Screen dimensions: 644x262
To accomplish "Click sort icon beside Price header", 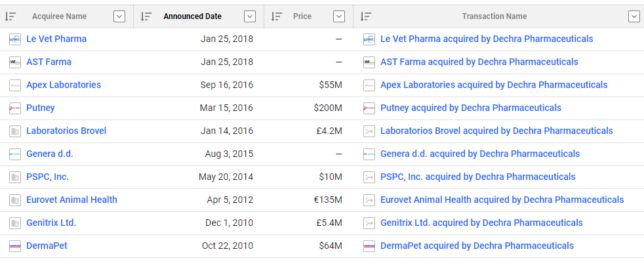I will click(277, 16).
